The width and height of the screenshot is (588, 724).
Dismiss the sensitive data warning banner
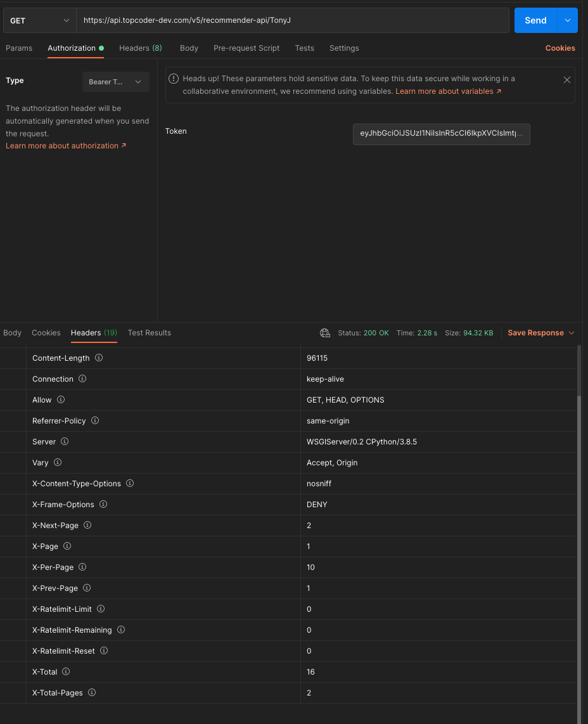pyautogui.click(x=567, y=80)
